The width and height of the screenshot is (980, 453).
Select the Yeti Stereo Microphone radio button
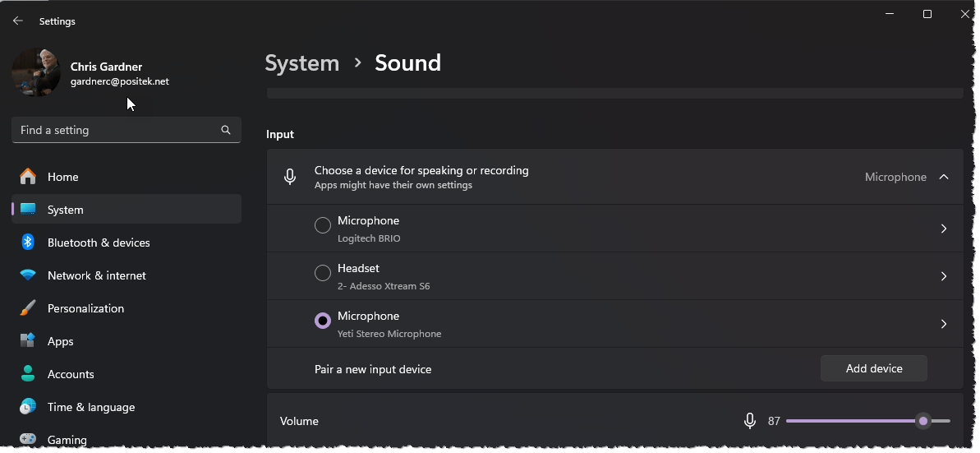[x=323, y=321]
